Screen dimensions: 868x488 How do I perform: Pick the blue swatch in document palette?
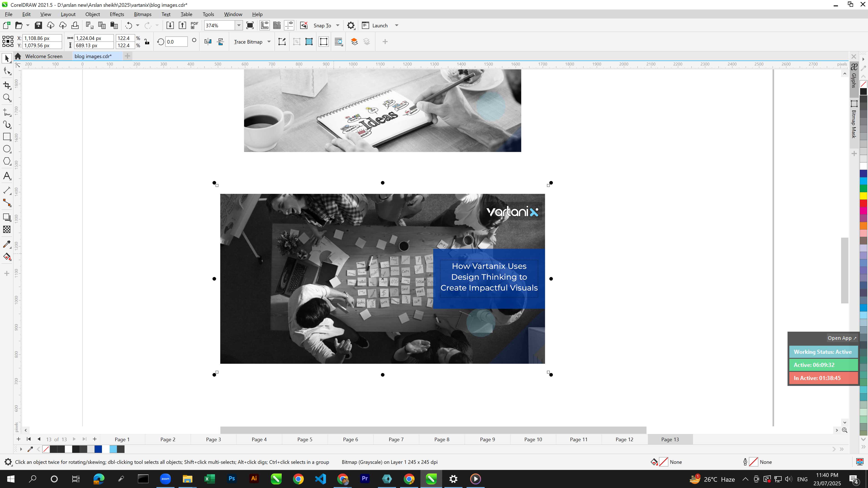point(98,449)
